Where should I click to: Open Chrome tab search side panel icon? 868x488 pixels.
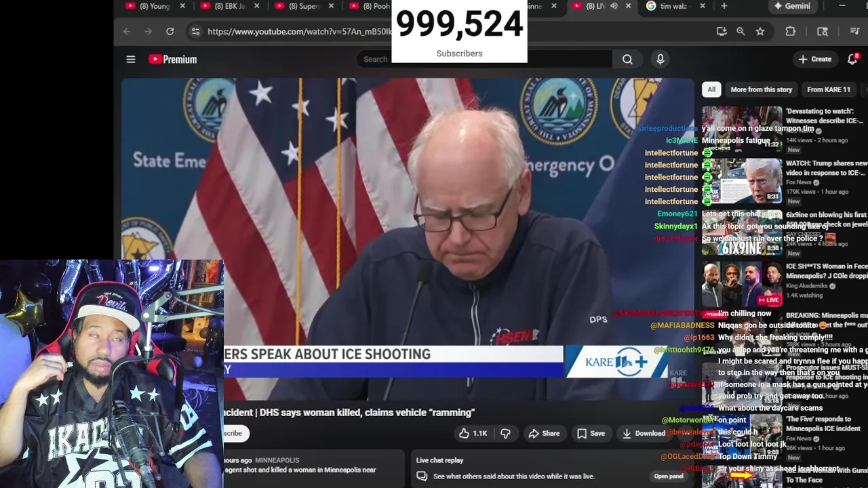point(823,31)
